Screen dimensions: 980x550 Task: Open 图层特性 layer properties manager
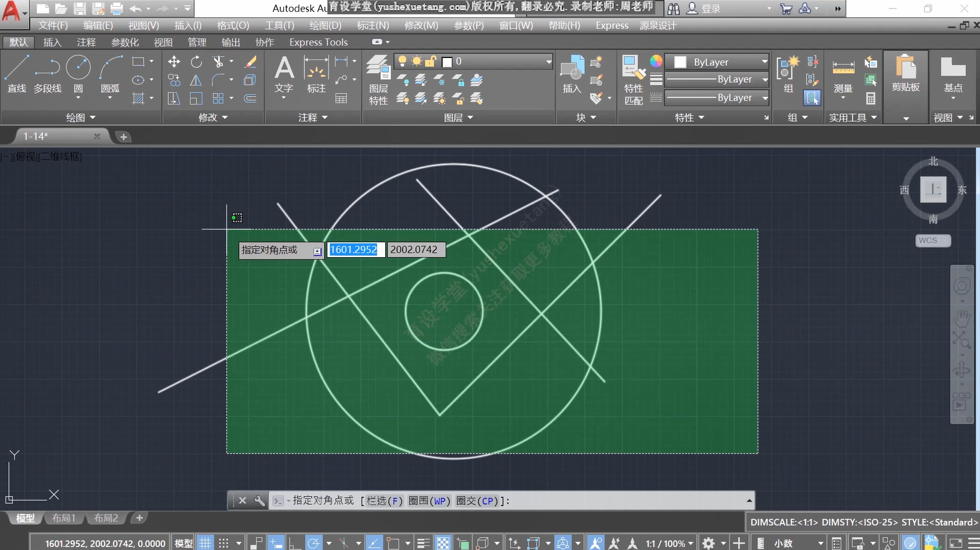click(378, 80)
